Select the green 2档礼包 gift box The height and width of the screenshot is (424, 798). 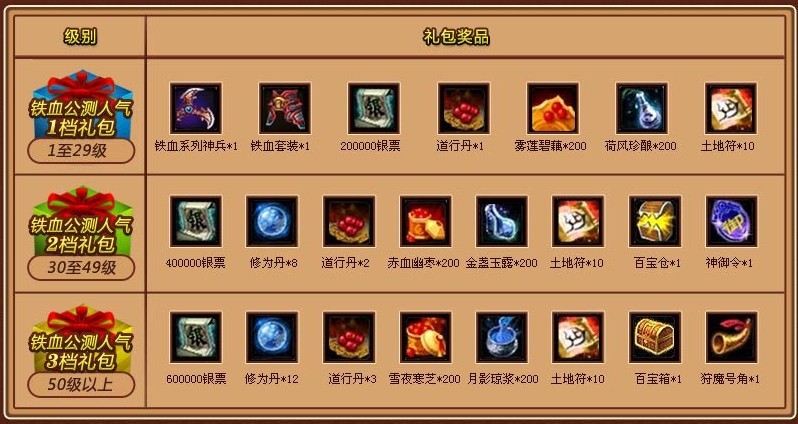tap(81, 222)
